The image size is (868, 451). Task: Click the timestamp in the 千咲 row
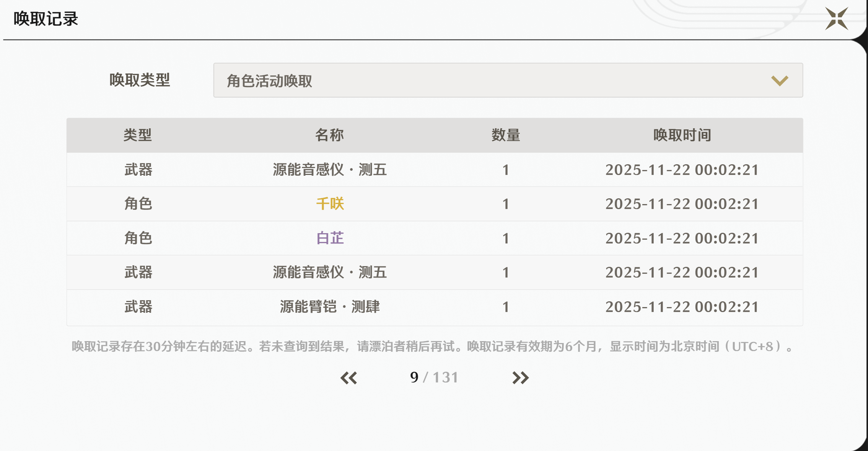pos(682,204)
